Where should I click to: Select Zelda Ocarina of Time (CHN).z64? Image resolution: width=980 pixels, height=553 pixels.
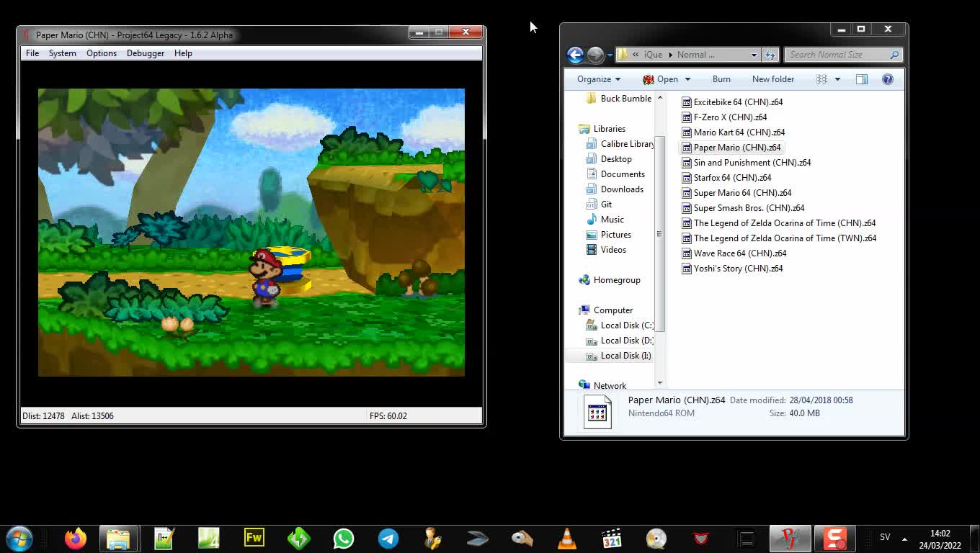[779, 223]
